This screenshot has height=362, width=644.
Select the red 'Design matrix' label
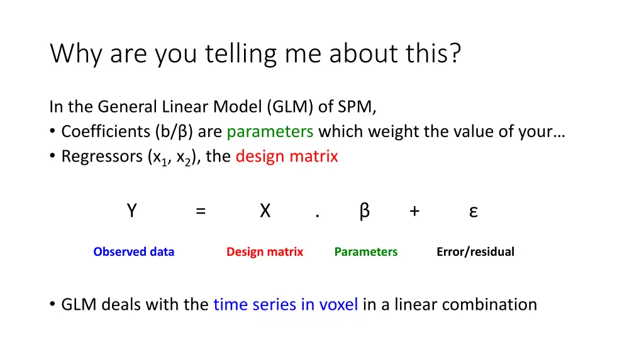pos(265,251)
